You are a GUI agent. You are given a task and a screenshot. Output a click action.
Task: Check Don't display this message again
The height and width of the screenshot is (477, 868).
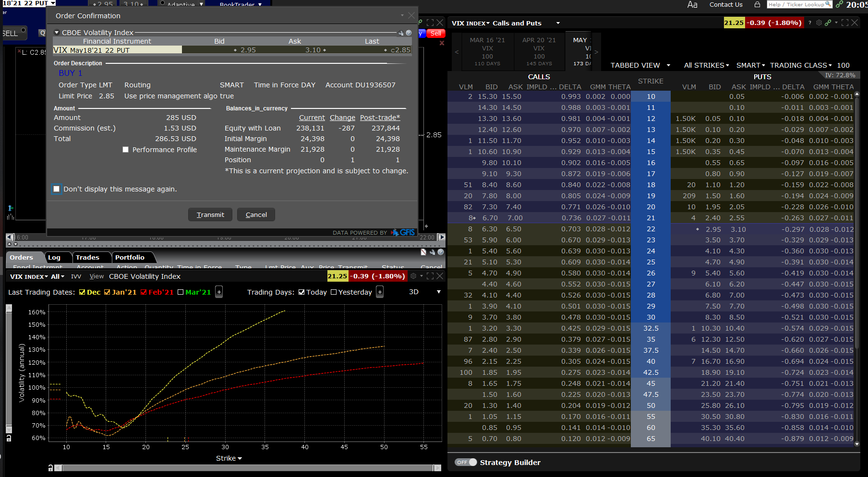tap(57, 189)
